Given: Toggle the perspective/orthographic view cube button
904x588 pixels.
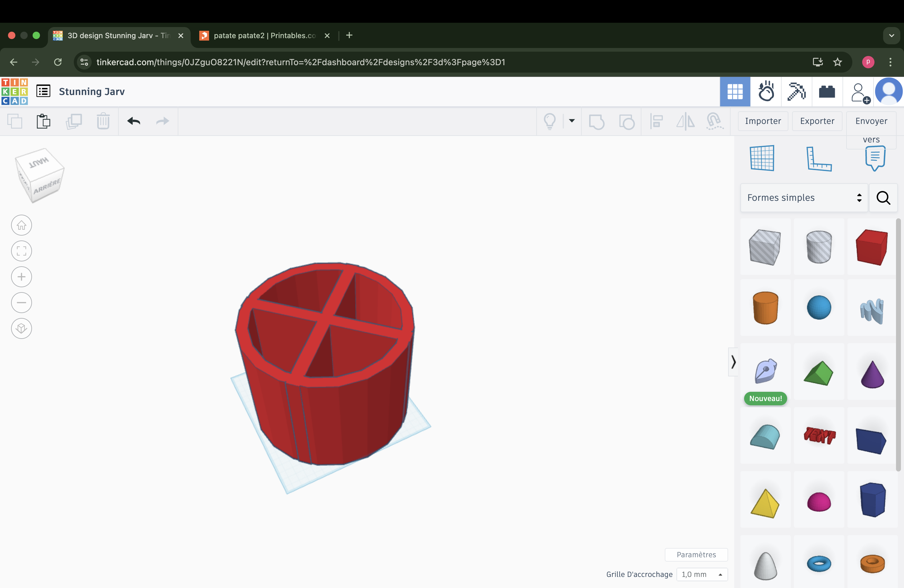Looking at the screenshot, I should pos(22,328).
